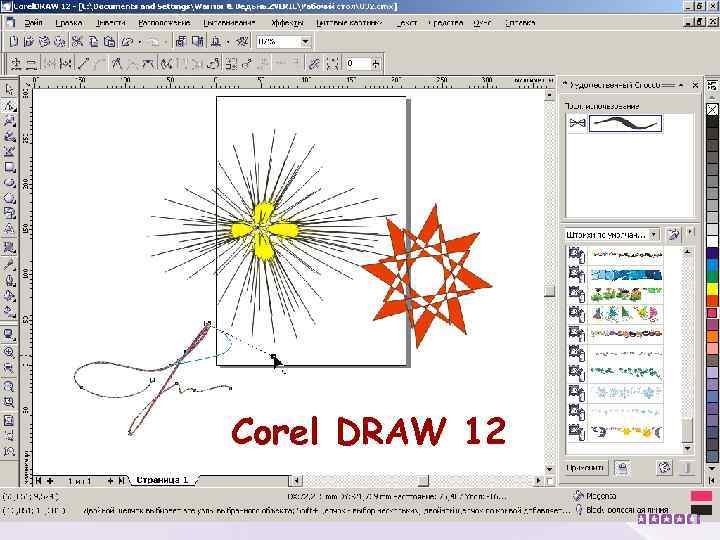The image size is (720, 540).
Task: Click the Convert curve to line icon
Action: click(84, 63)
